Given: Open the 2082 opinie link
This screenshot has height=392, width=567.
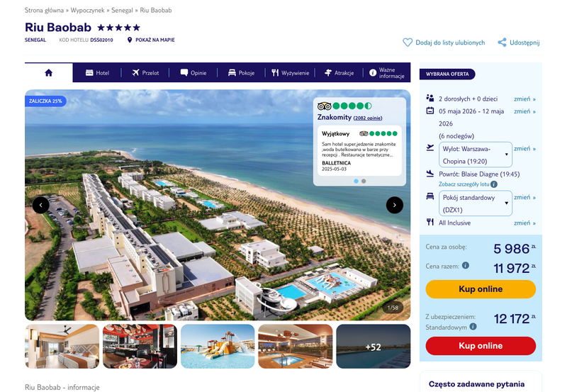Looking at the screenshot, I should point(367,118).
